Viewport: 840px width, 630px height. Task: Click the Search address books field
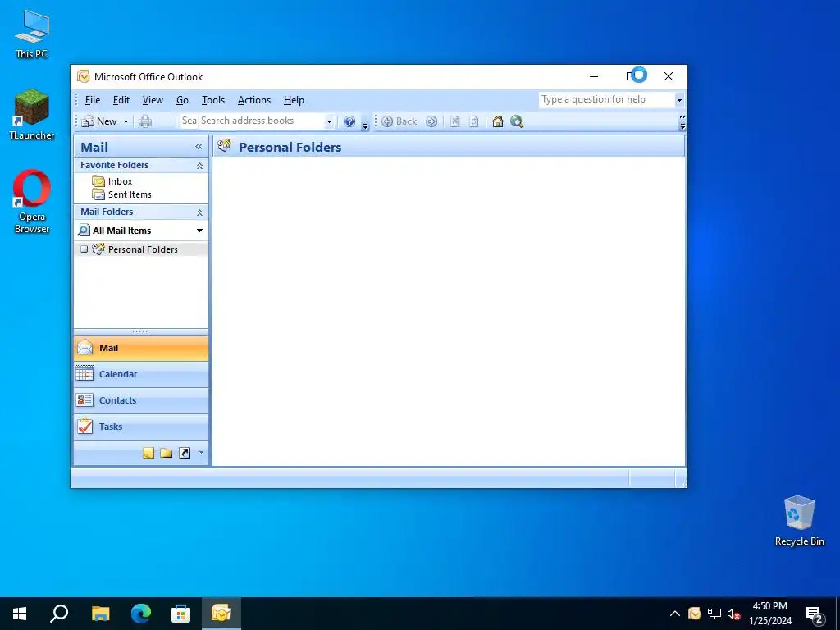(261, 121)
